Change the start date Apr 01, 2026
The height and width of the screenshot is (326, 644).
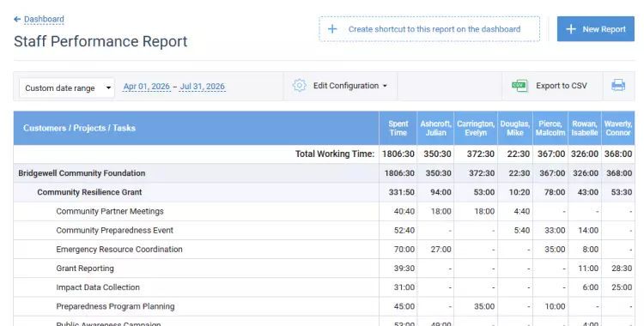coord(147,87)
